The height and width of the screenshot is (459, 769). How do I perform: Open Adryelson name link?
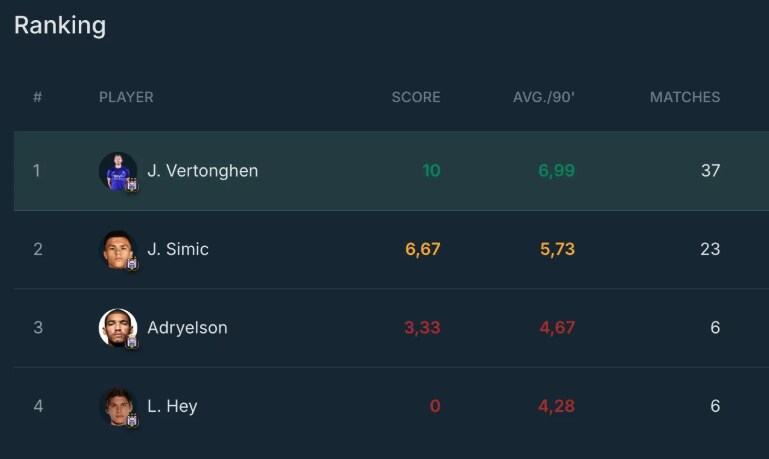(187, 328)
